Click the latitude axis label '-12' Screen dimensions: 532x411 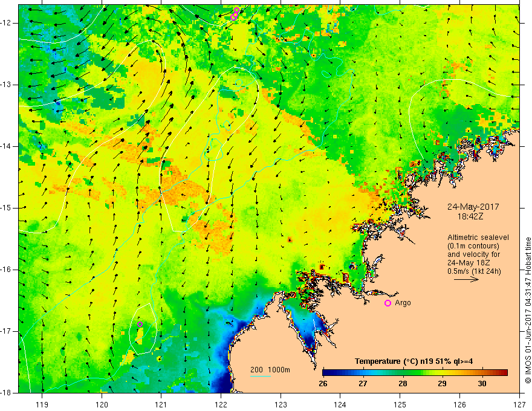pos(6,23)
